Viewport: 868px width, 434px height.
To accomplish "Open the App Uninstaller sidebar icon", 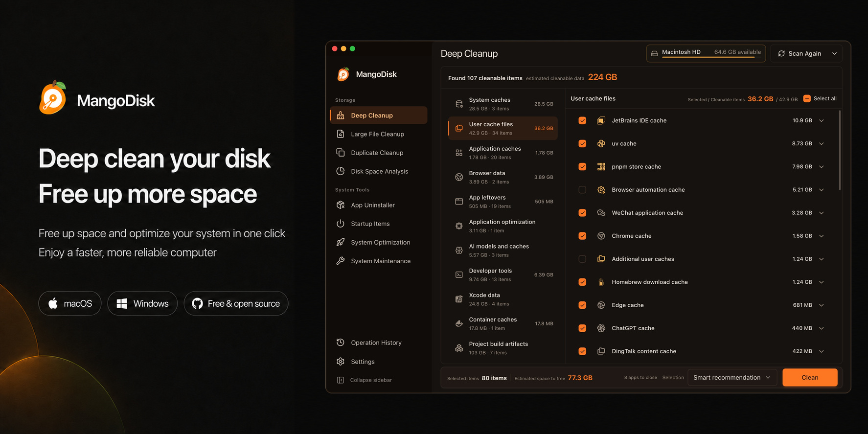I will 341,205.
